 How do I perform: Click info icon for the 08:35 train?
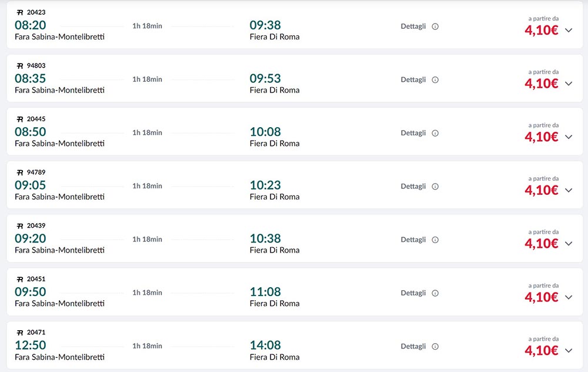pyautogui.click(x=435, y=80)
